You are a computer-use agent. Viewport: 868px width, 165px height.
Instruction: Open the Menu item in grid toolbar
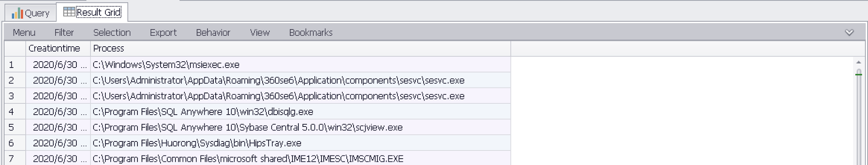pos(24,33)
